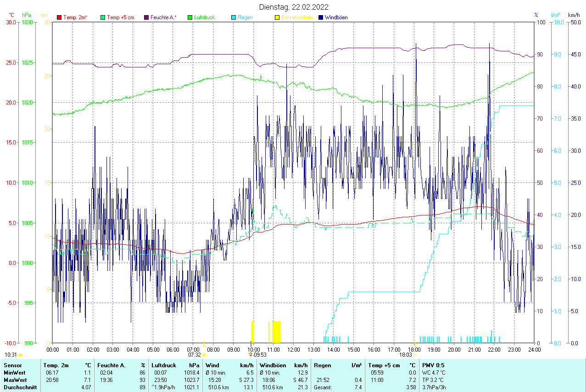Click the red Temp. 2m legend swatch
Screen dimensions: 586x392
[x=59, y=17]
